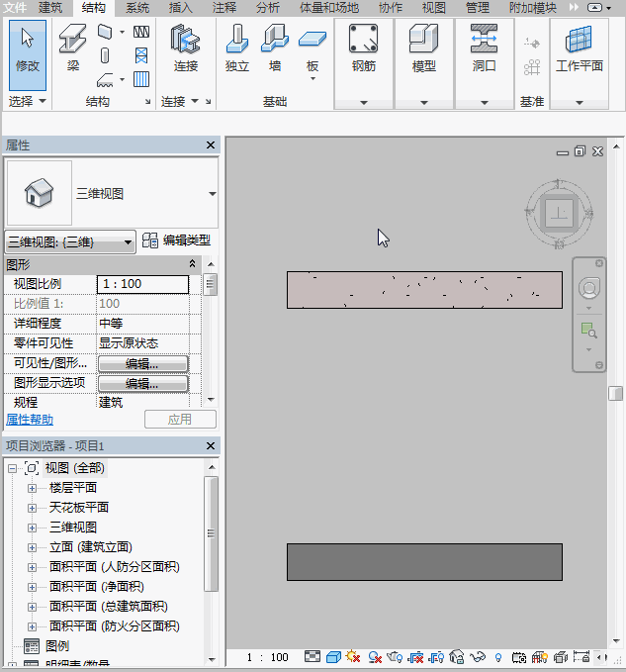Click the level datum icon
Screen dimensions: 626x672
point(532,43)
